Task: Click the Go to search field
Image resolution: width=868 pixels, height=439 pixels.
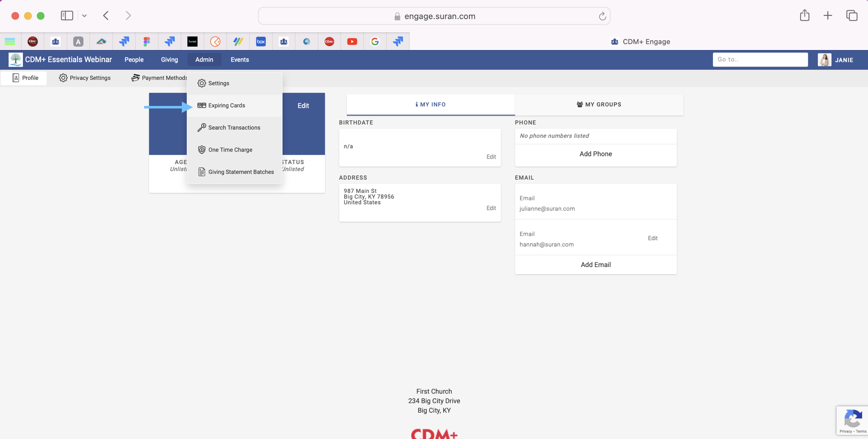Action: (759, 60)
